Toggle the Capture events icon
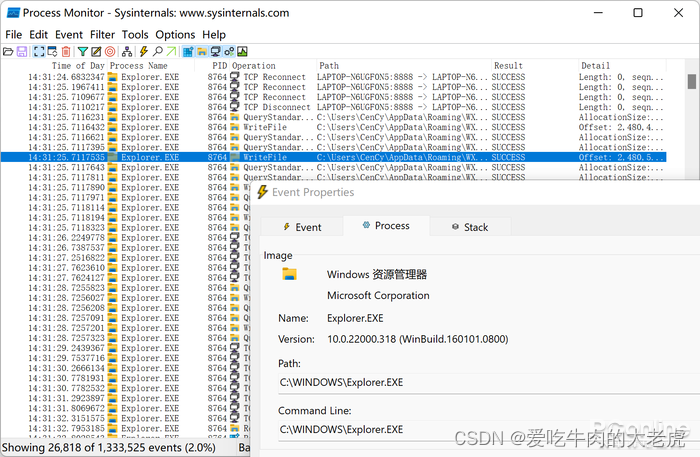Image resolution: width=700 pixels, height=457 pixels. pyautogui.click(x=39, y=52)
